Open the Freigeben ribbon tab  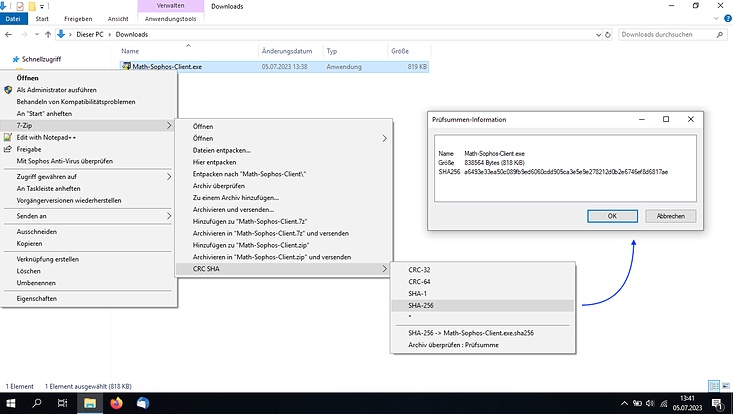78,19
